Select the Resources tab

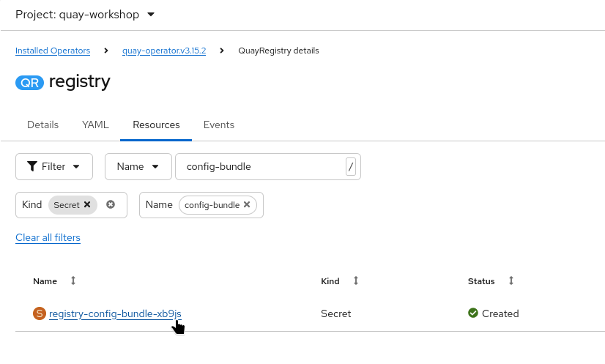tap(156, 125)
